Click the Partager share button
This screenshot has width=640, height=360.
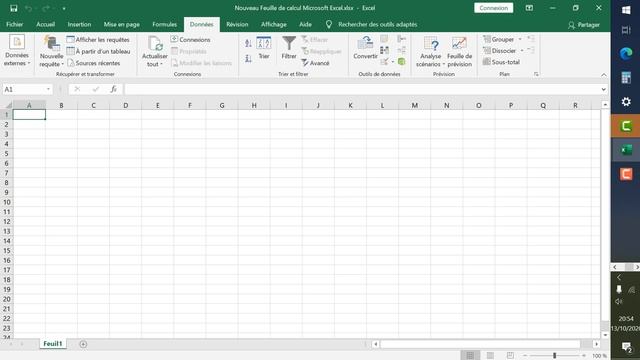584,25
